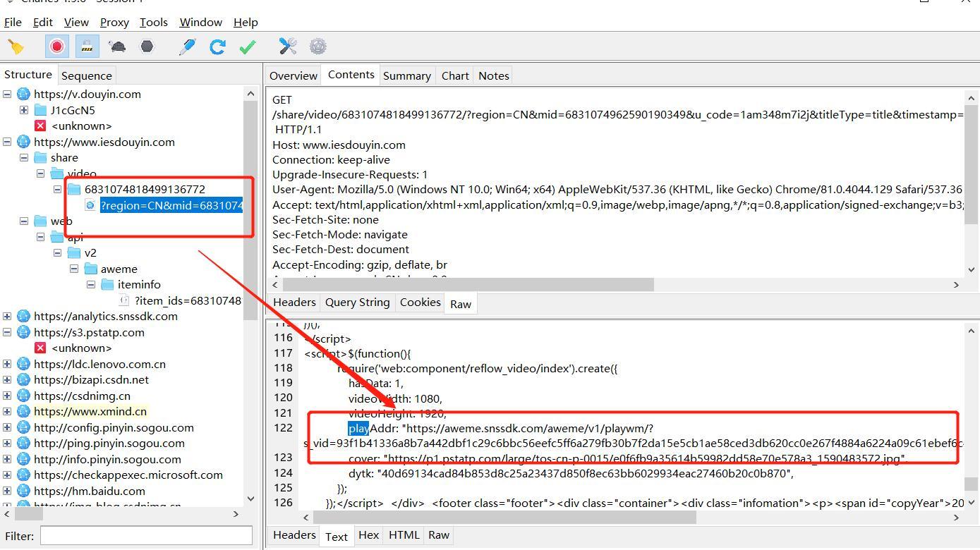980x550 pixels.
Task: Open the File menu
Action: 13,22
